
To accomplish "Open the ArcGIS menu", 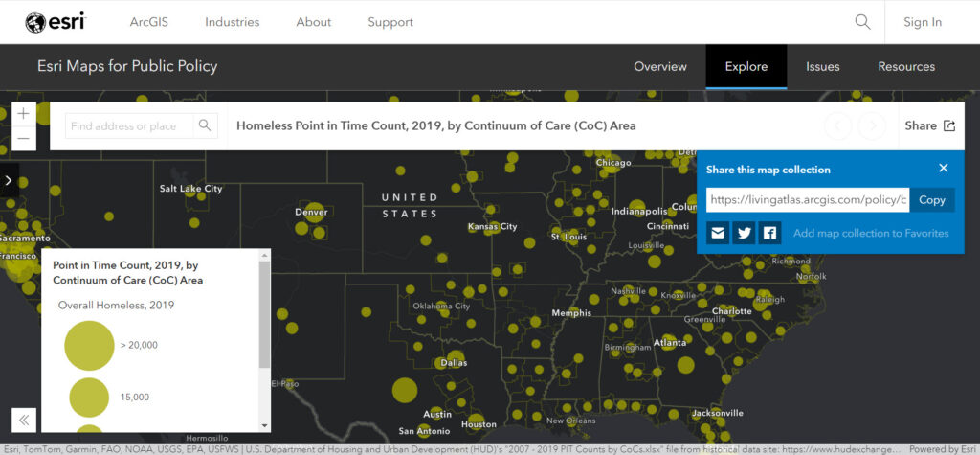I will point(148,22).
